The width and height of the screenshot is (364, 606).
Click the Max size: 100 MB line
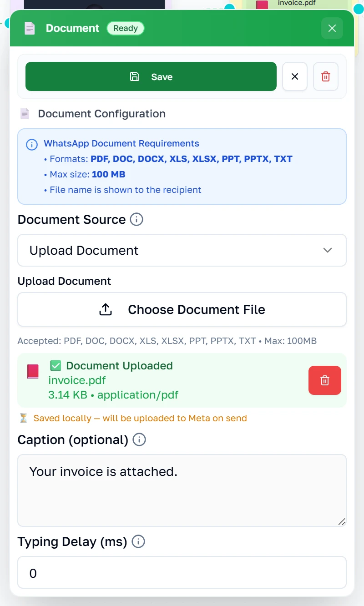click(85, 174)
